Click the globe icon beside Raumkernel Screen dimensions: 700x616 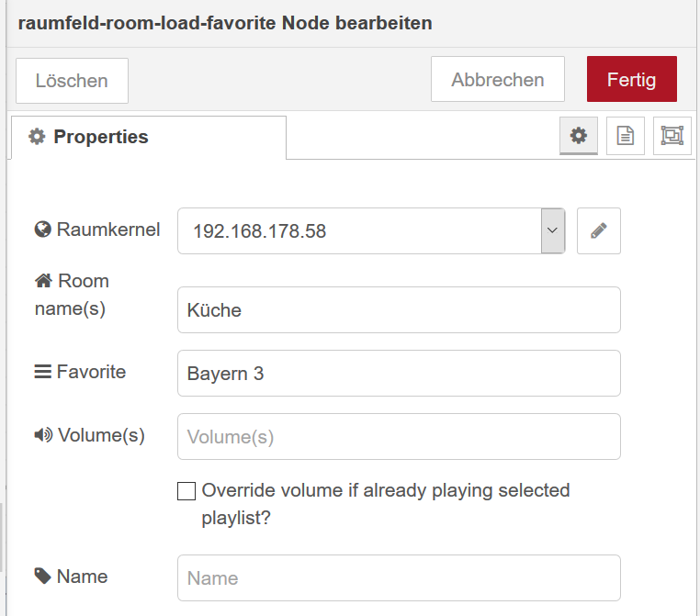tap(43, 230)
